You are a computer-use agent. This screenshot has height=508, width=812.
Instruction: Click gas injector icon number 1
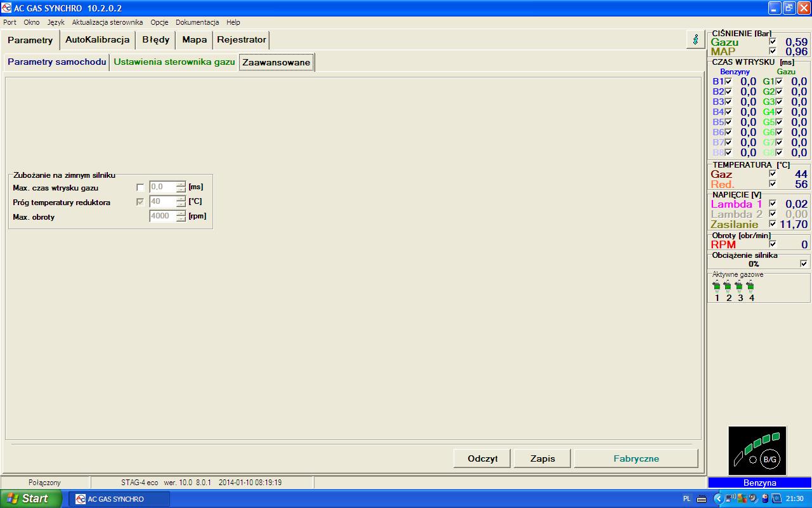point(717,286)
